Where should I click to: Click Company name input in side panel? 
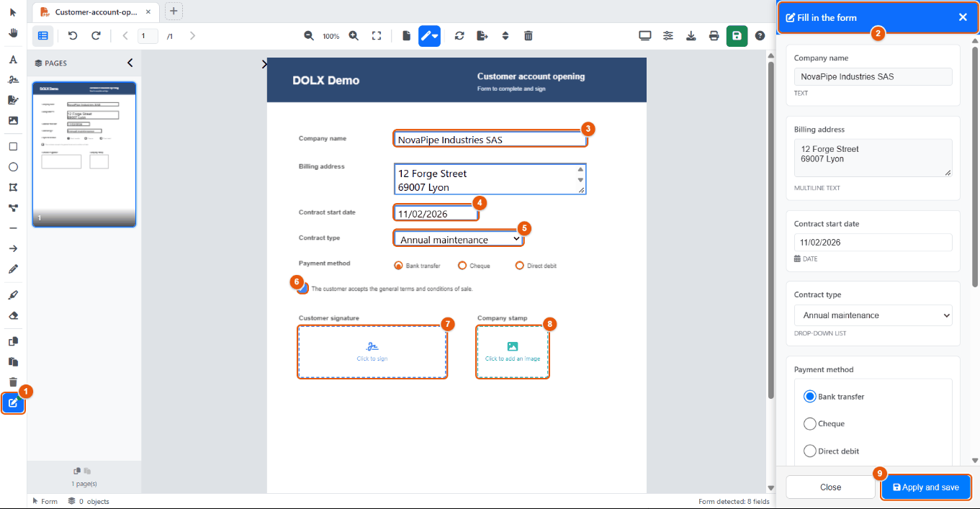point(873,76)
